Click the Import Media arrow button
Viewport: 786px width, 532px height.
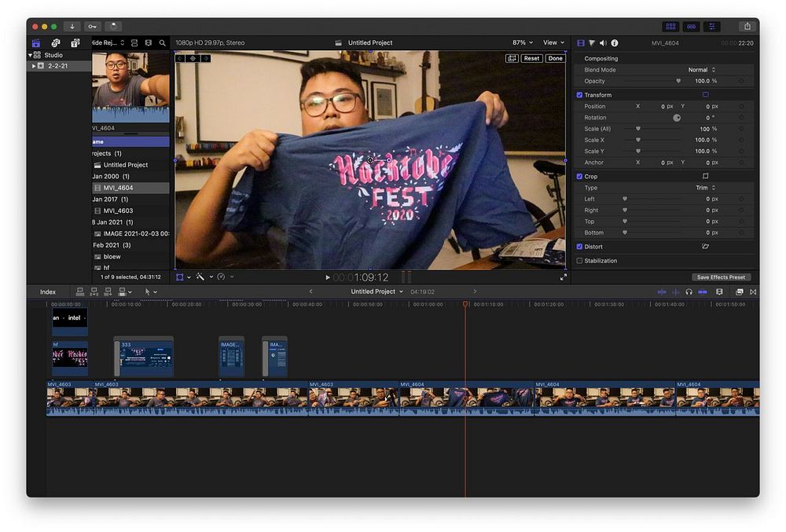click(72, 27)
